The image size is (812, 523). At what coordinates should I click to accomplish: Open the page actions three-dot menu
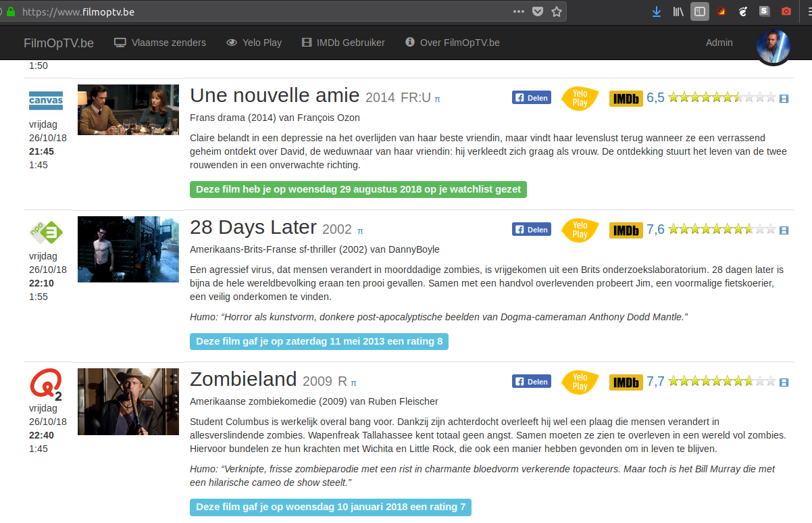[x=518, y=11]
